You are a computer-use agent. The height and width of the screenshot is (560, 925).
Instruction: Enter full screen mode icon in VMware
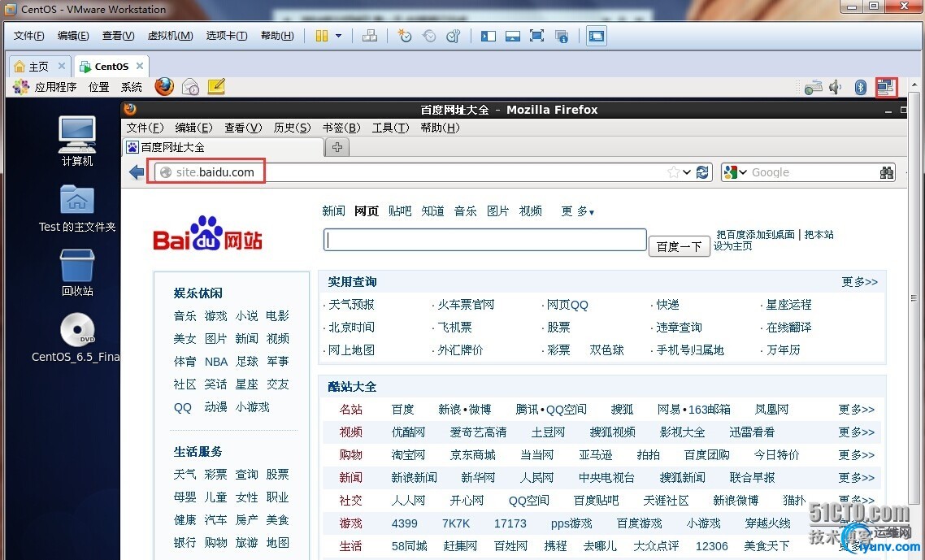point(536,36)
